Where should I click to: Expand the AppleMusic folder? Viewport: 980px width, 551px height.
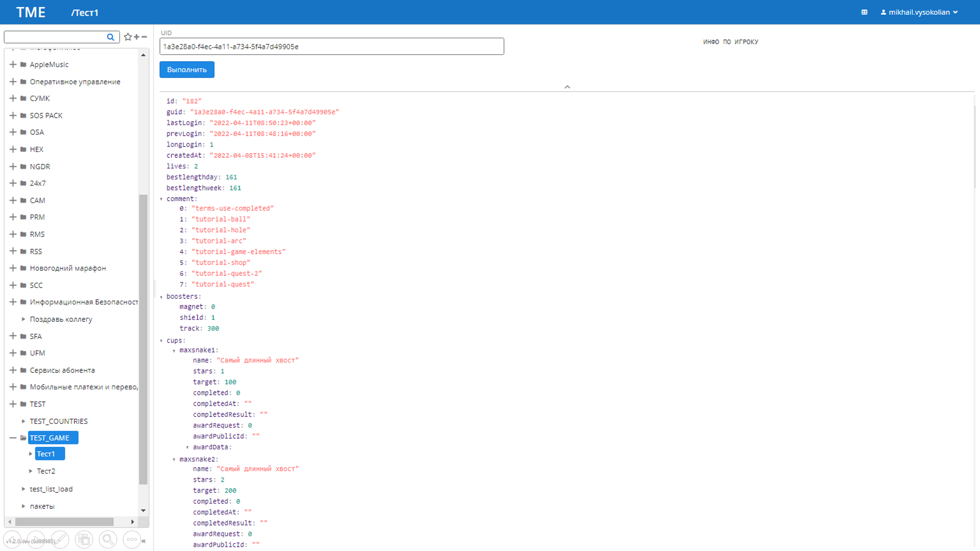tap(13, 64)
